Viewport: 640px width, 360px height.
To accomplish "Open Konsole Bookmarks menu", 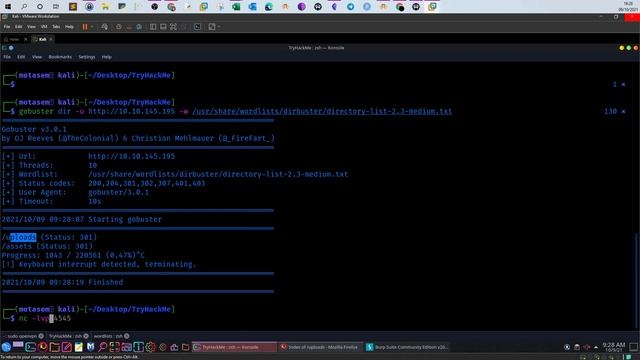I will [60, 57].
